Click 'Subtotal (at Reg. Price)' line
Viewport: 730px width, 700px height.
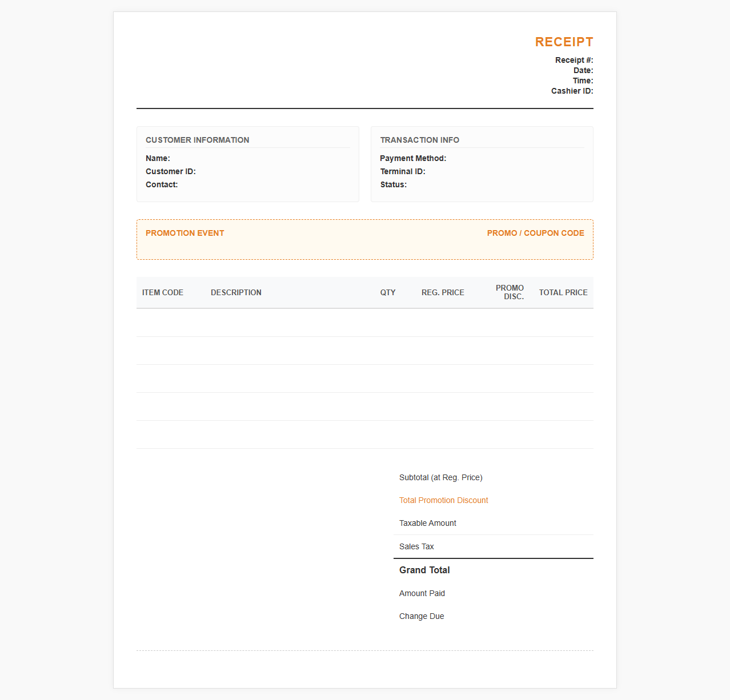point(494,477)
